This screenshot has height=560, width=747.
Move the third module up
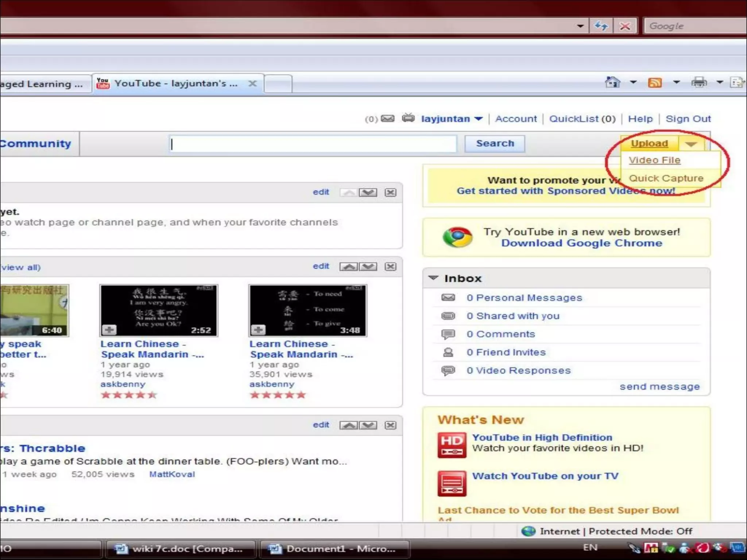(349, 425)
